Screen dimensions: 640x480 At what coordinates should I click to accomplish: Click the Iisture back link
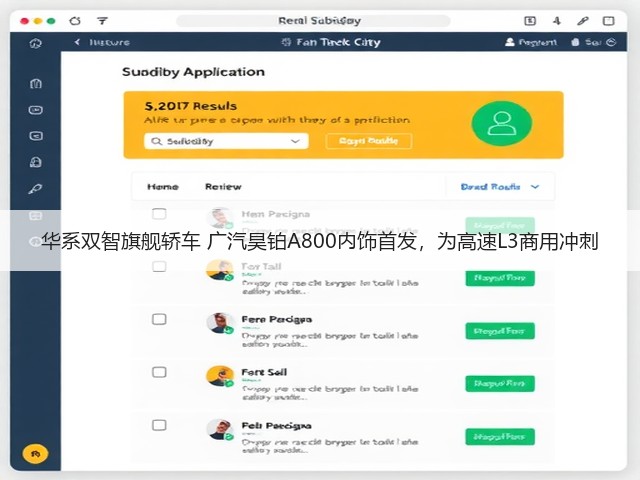point(109,42)
